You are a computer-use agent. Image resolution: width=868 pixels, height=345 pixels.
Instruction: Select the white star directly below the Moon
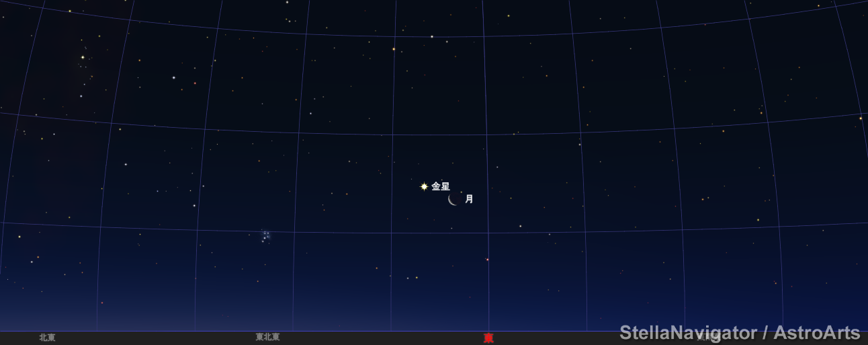coord(452,228)
